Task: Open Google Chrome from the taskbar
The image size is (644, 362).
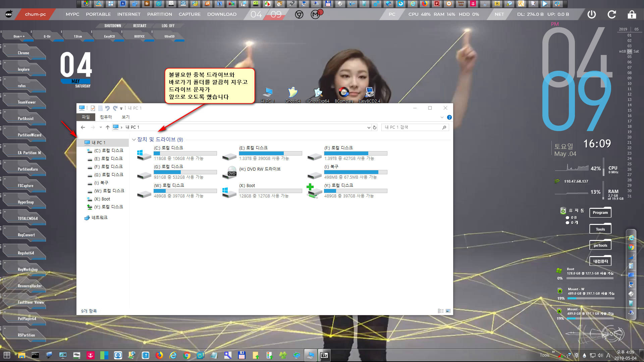Action: tap(187, 355)
